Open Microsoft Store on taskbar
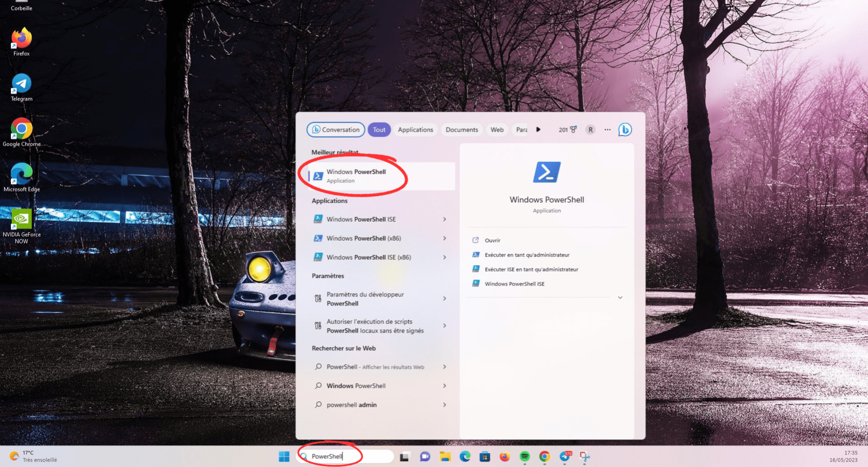This screenshot has width=868, height=467. (485, 457)
